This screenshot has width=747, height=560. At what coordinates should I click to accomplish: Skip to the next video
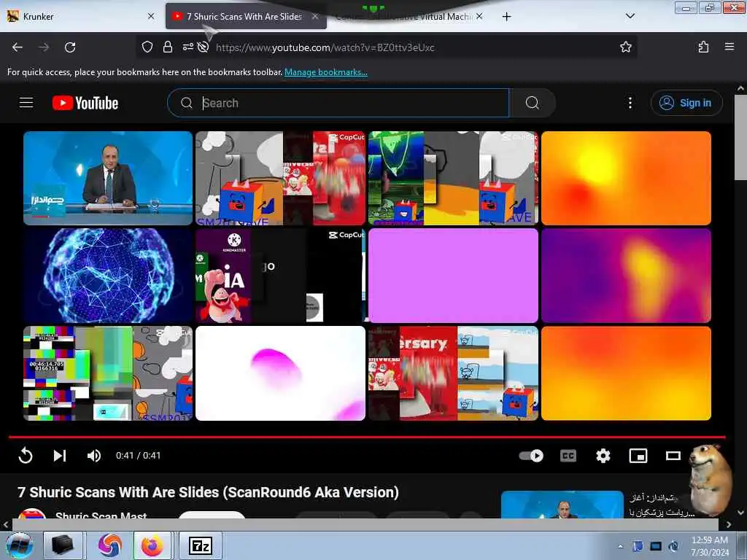[x=60, y=456]
